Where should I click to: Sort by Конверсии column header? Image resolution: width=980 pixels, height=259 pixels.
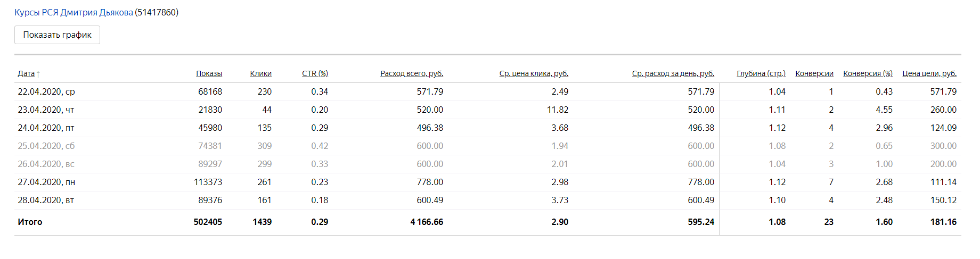click(814, 73)
